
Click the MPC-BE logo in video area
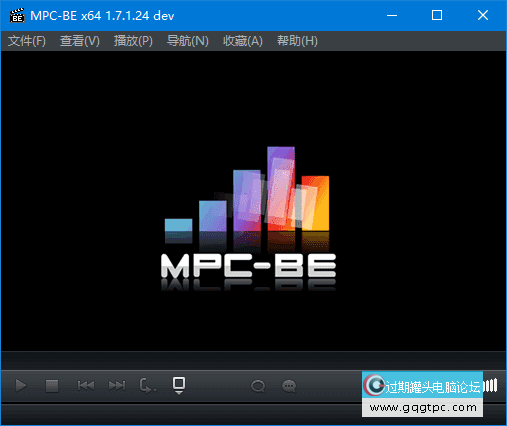[248, 218]
